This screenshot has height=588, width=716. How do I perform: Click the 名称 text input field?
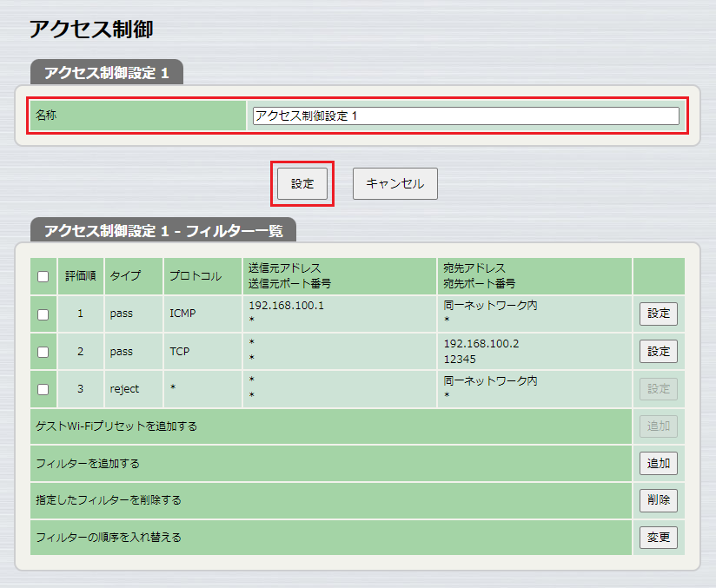point(464,114)
